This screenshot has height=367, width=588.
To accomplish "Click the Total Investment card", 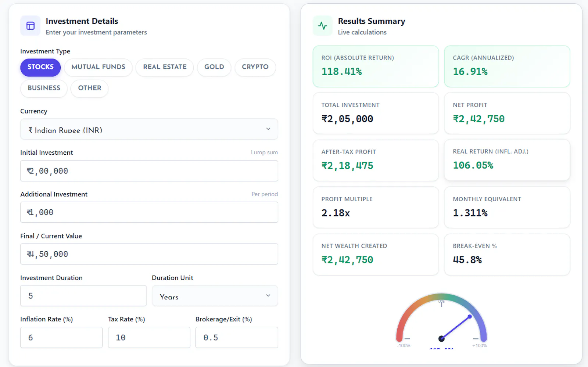I will tap(376, 113).
